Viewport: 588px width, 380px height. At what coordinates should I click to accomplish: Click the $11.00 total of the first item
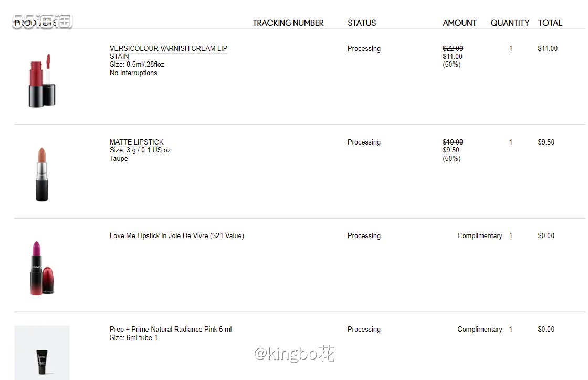[548, 48]
